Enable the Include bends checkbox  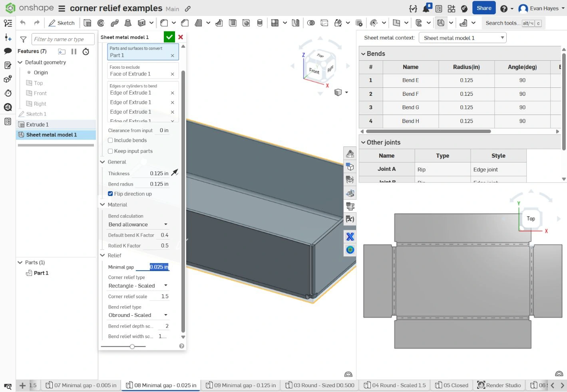pyautogui.click(x=110, y=141)
